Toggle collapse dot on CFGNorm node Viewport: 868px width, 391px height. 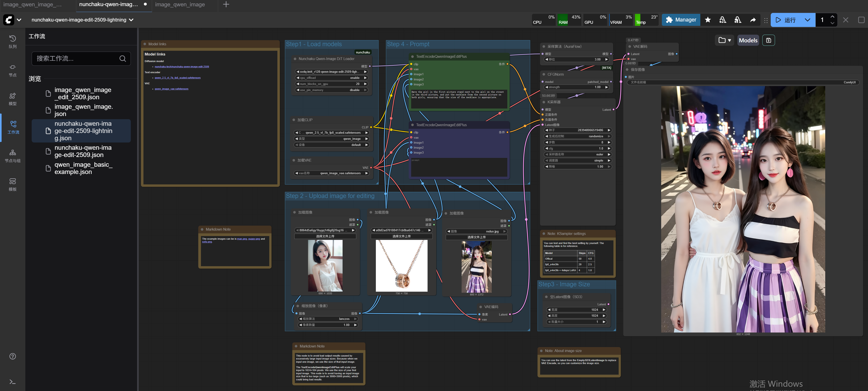(x=544, y=74)
